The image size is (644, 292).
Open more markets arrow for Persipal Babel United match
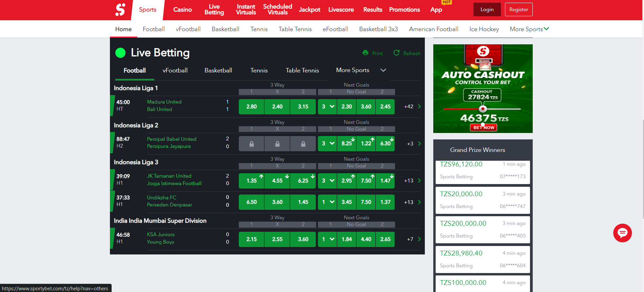(x=419, y=144)
